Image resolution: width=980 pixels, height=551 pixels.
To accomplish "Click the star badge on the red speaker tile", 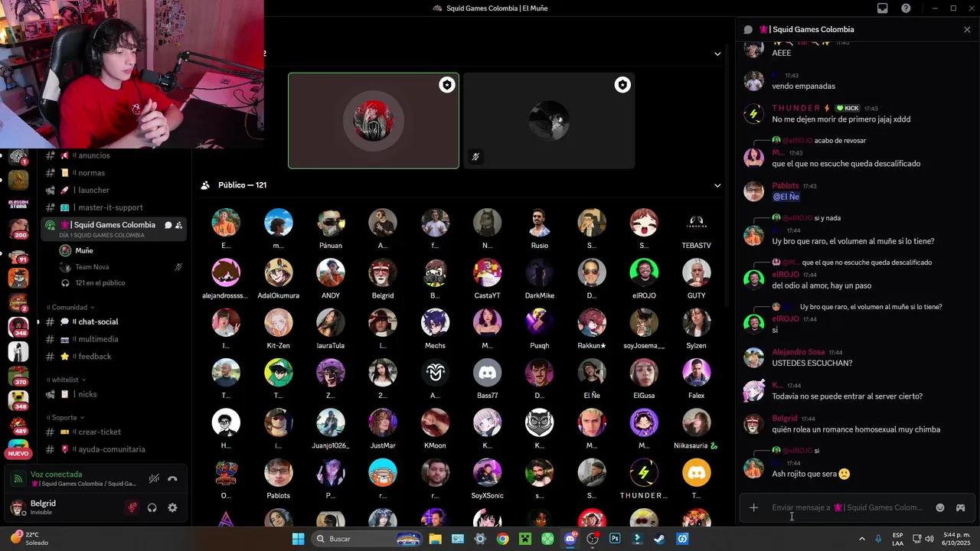I will tap(446, 85).
